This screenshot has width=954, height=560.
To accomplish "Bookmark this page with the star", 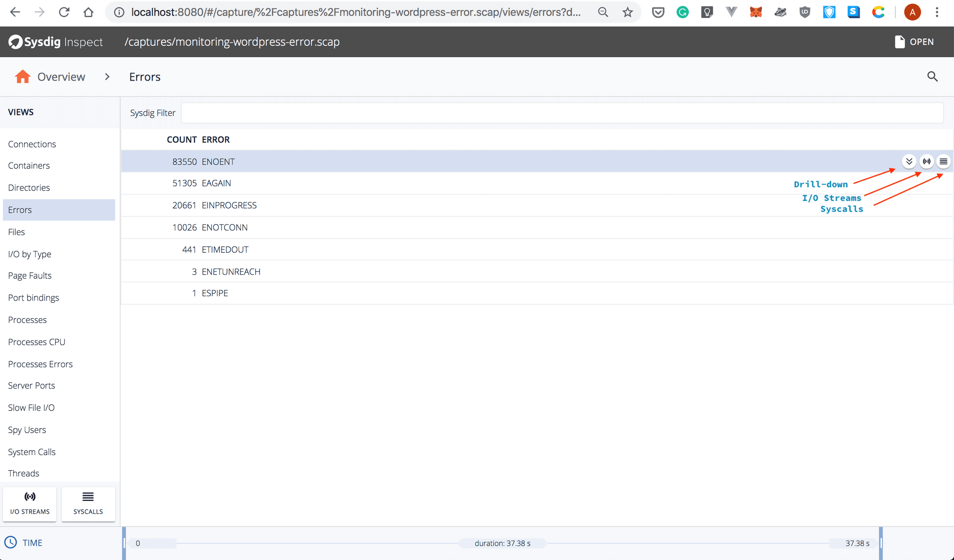I will [x=628, y=12].
